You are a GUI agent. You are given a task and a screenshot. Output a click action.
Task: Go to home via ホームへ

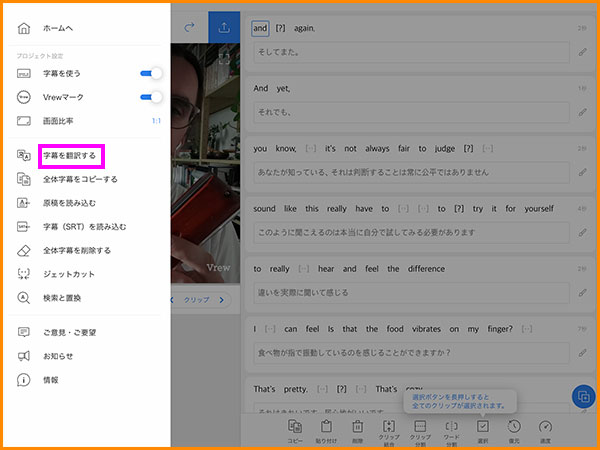pyautogui.click(x=57, y=28)
